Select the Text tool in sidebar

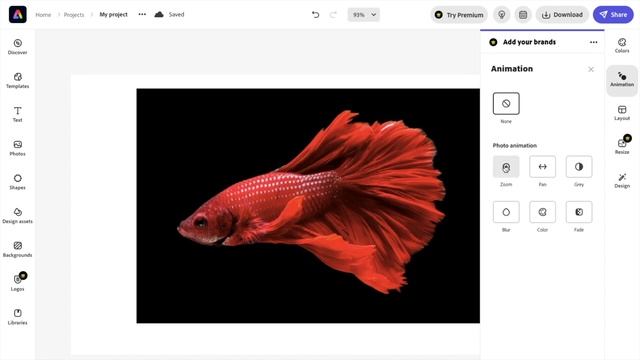click(x=18, y=114)
